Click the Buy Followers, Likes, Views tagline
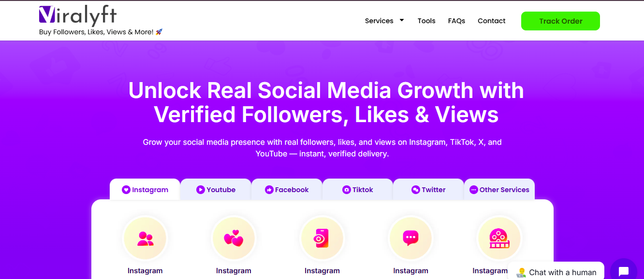Image resolution: width=644 pixels, height=279 pixels. [x=101, y=32]
